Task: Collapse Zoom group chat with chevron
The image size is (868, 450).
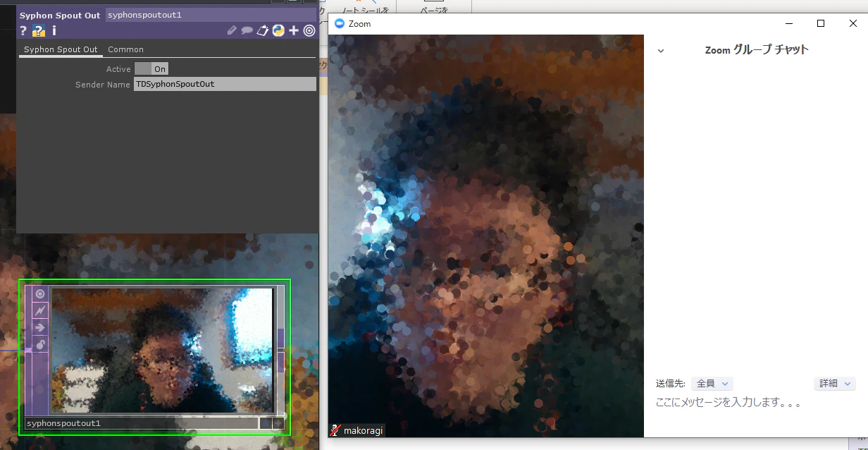Action: 661,50
